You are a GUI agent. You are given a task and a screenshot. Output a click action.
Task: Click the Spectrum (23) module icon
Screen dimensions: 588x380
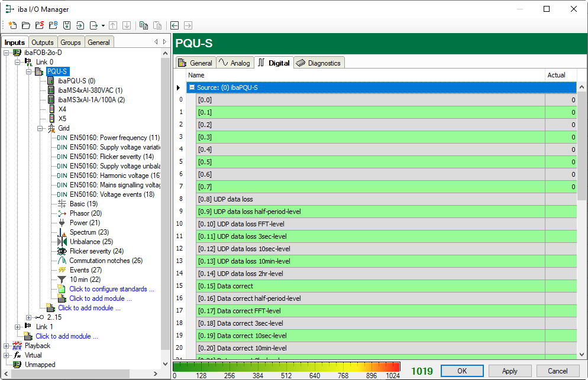(x=62, y=232)
